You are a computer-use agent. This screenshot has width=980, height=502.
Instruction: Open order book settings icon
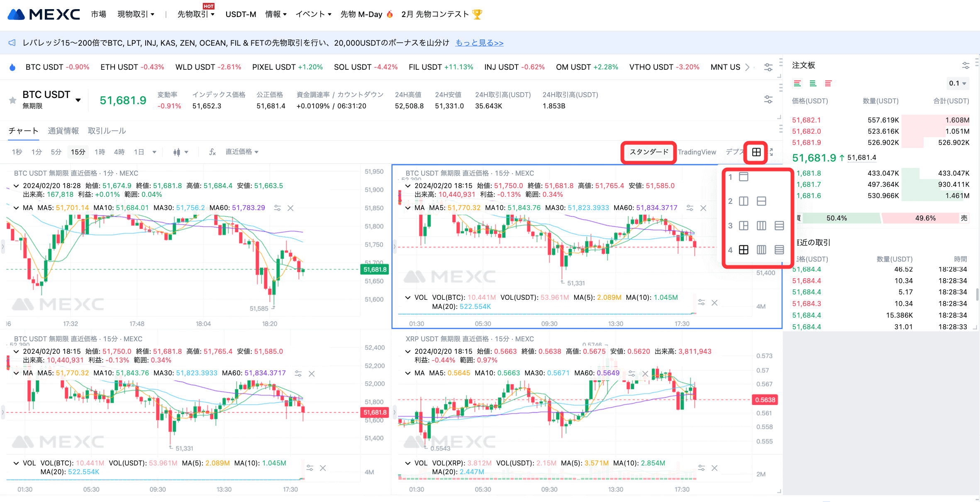965,66
